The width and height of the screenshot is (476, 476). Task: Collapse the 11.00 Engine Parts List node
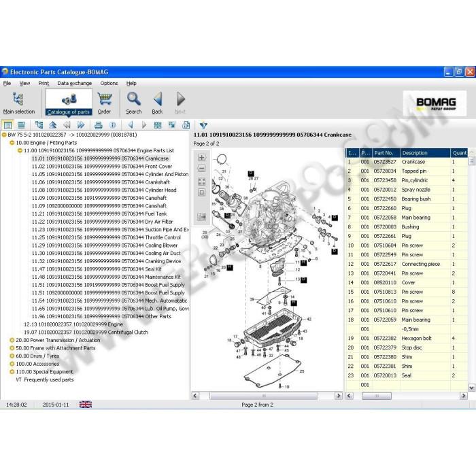coord(20,150)
